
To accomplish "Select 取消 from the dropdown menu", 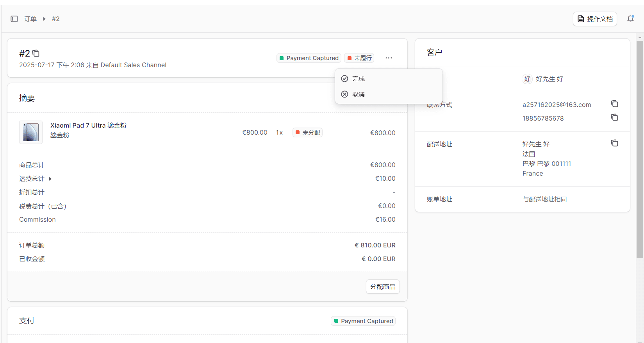I will pos(358,94).
